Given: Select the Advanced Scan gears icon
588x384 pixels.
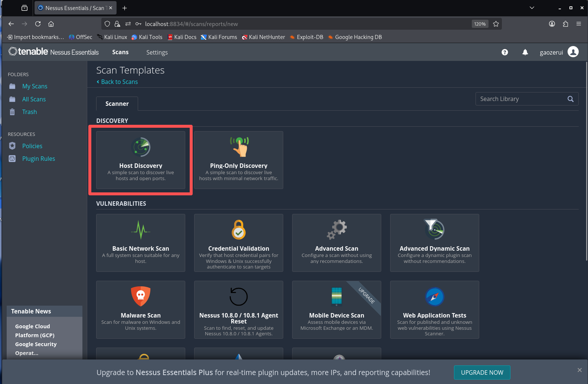Looking at the screenshot, I should coord(337,230).
